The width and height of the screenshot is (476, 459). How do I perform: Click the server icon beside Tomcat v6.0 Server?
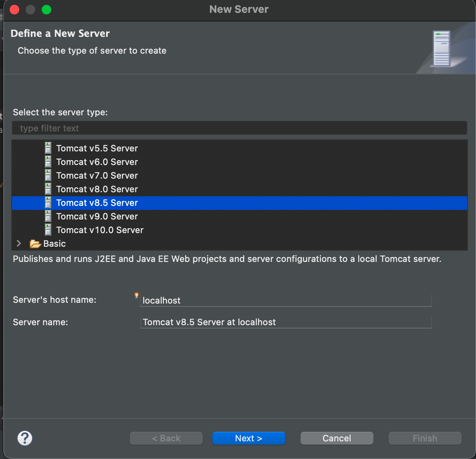[48, 161]
